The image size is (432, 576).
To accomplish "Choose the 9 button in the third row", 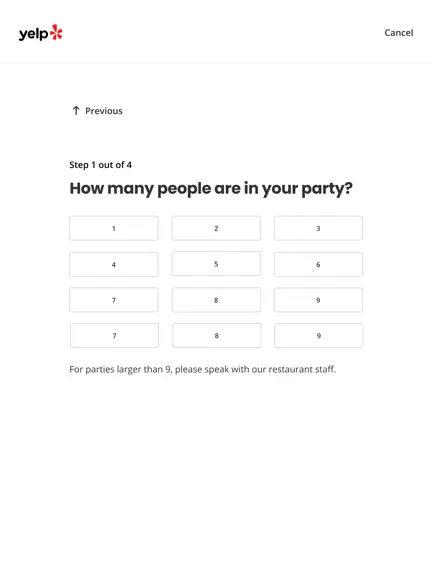I will point(318,300).
